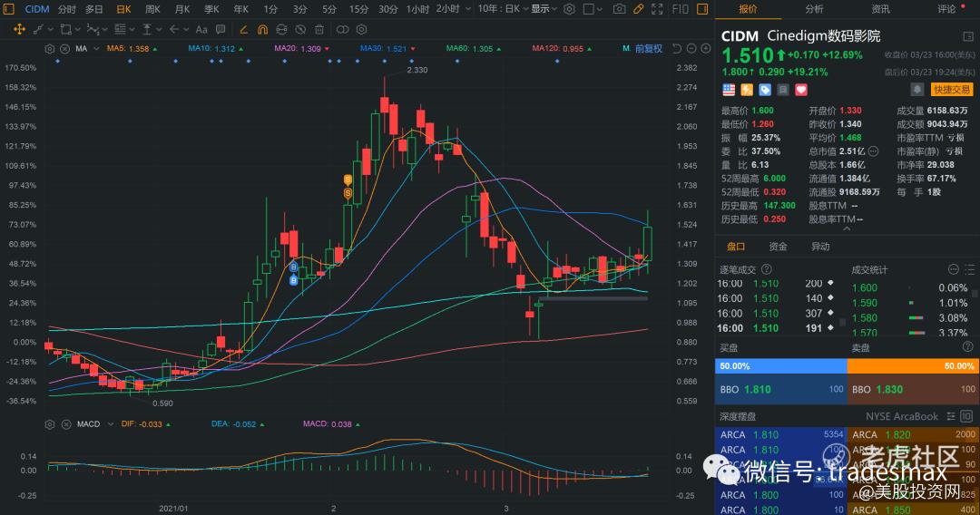
Task: Select the price range measure tool
Action: pyautogui.click(x=147, y=29)
